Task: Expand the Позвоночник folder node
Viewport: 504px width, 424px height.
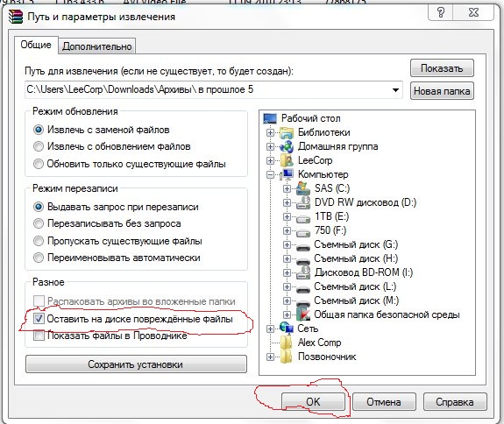Action: (270, 357)
